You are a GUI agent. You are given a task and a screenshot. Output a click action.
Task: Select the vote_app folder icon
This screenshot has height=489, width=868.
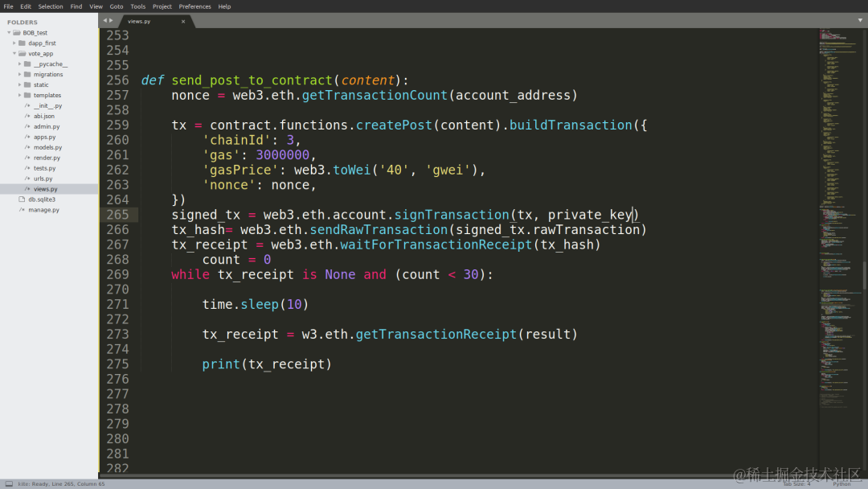pos(23,54)
